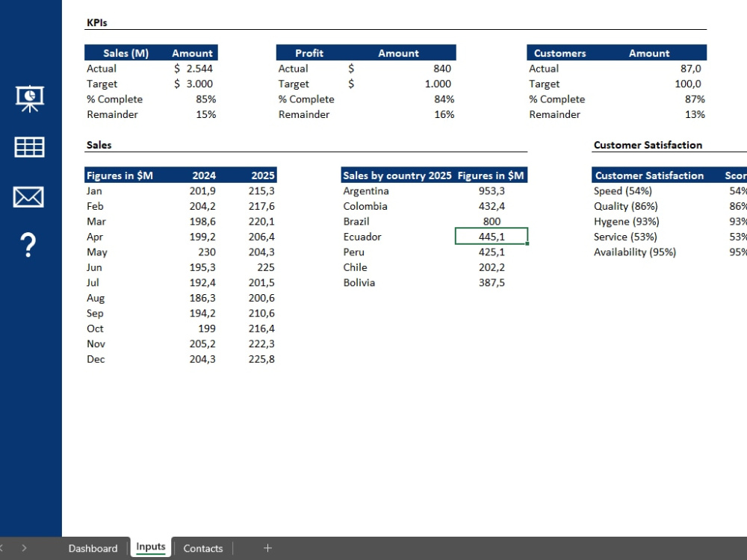Click the Argentina 953,3 value cell
Viewport: 747px width, 560px height.
pyautogui.click(x=492, y=191)
